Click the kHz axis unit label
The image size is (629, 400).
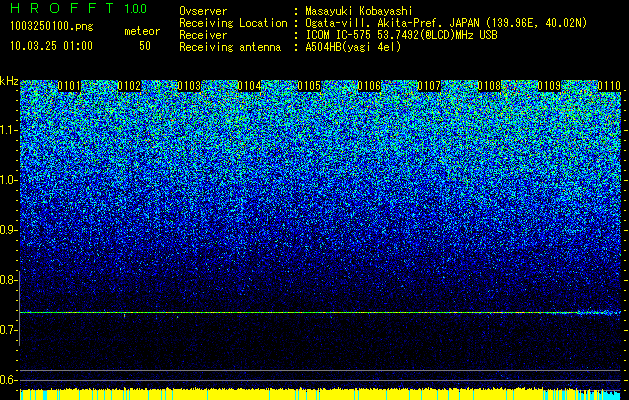[9, 81]
